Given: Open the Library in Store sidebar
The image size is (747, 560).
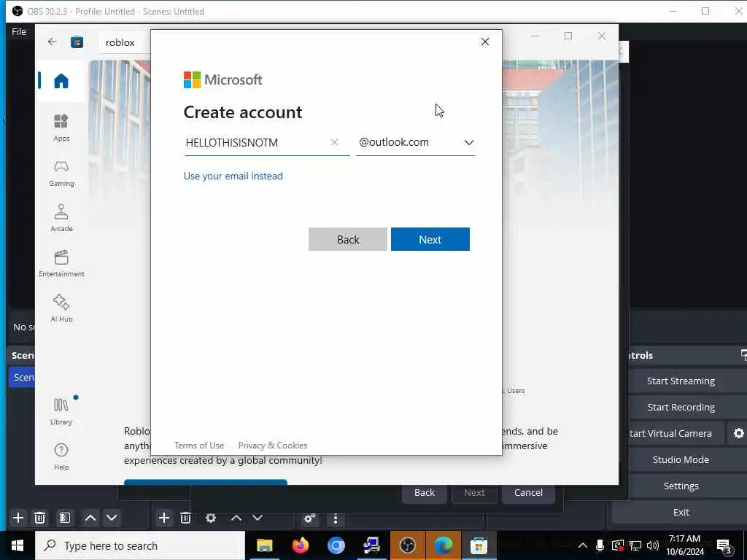Looking at the screenshot, I should pos(61,412).
